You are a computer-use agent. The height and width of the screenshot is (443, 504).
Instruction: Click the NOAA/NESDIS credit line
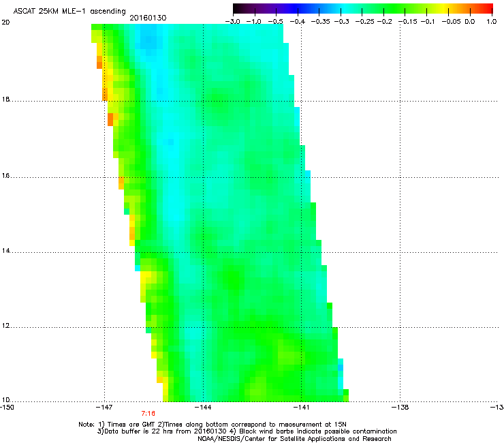[294, 439]
